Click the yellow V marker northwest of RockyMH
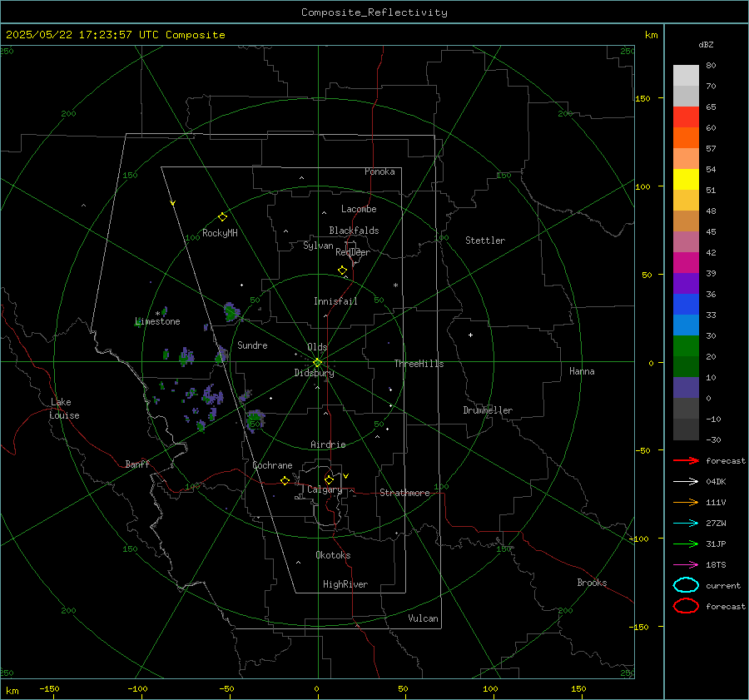749x700 pixels. pos(173,203)
